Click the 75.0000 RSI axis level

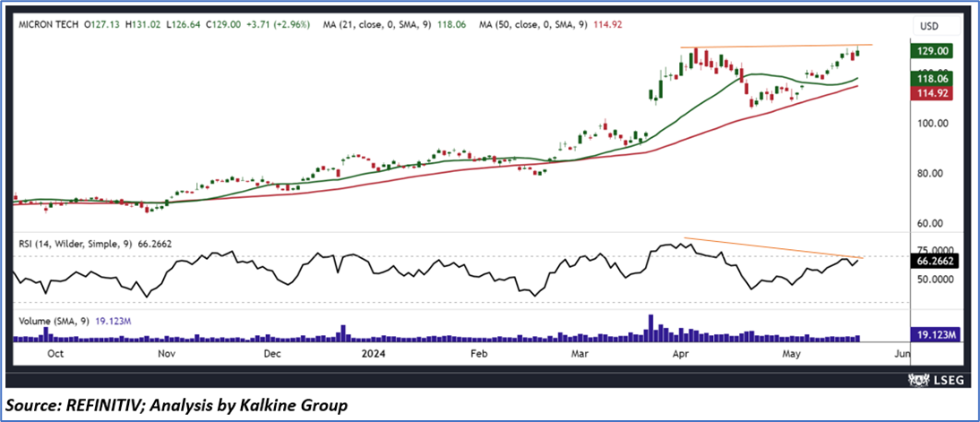[935, 250]
